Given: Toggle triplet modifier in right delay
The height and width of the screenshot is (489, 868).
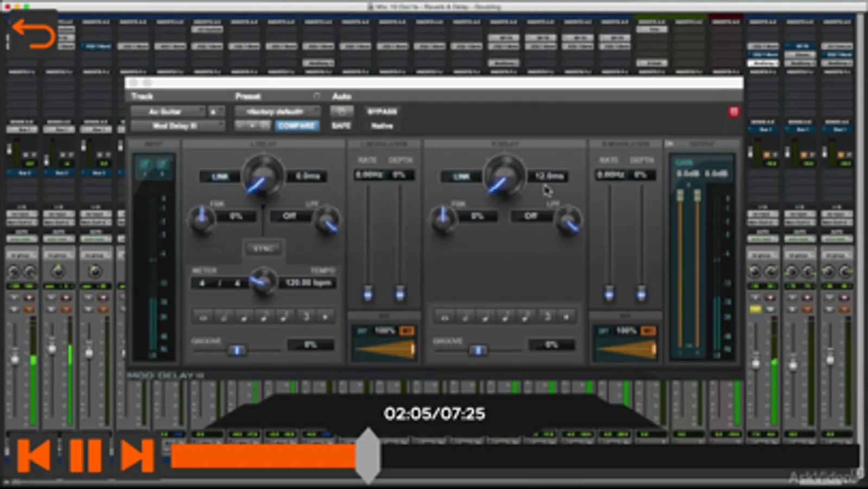Looking at the screenshot, I should (x=547, y=316).
